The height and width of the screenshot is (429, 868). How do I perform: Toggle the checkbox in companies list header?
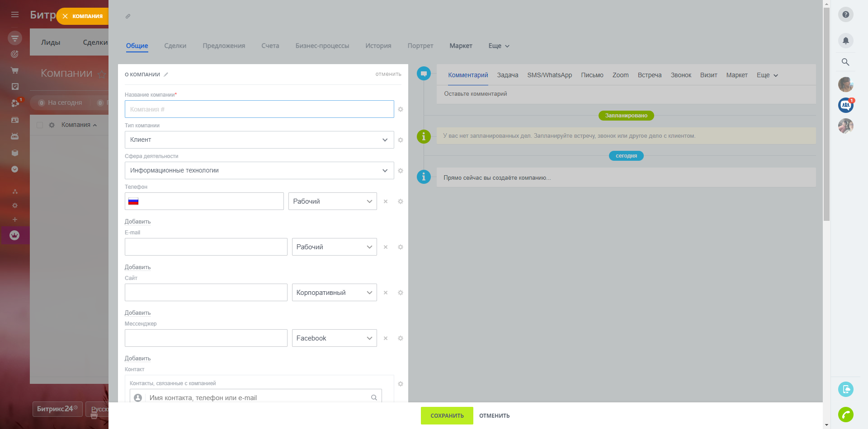pyautogui.click(x=40, y=125)
